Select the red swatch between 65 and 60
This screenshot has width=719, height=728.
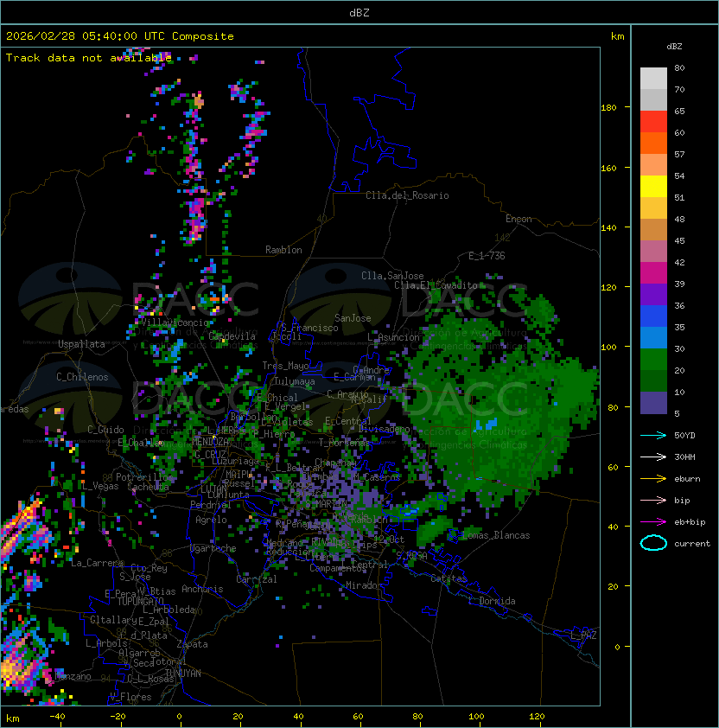653,122
